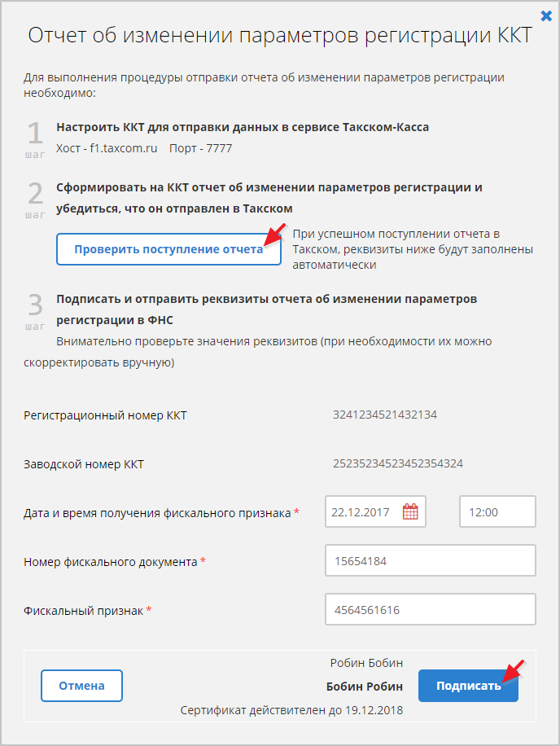Image resolution: width=560 pixels, height=746 pixels.
Task: Click the "Отмена" button
Action: 81,686
